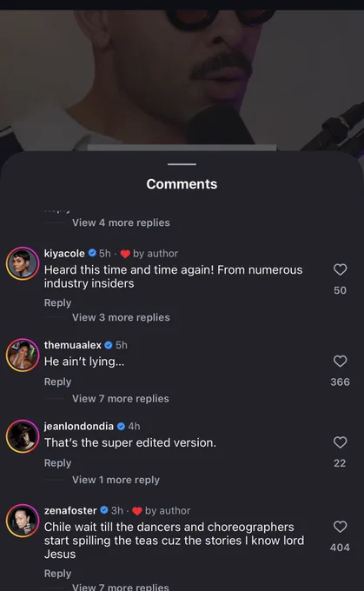Viewport: 364px width, 591px height.
Task: Tap the comments sheet drag handle
Action: click(x=182, y=164)
